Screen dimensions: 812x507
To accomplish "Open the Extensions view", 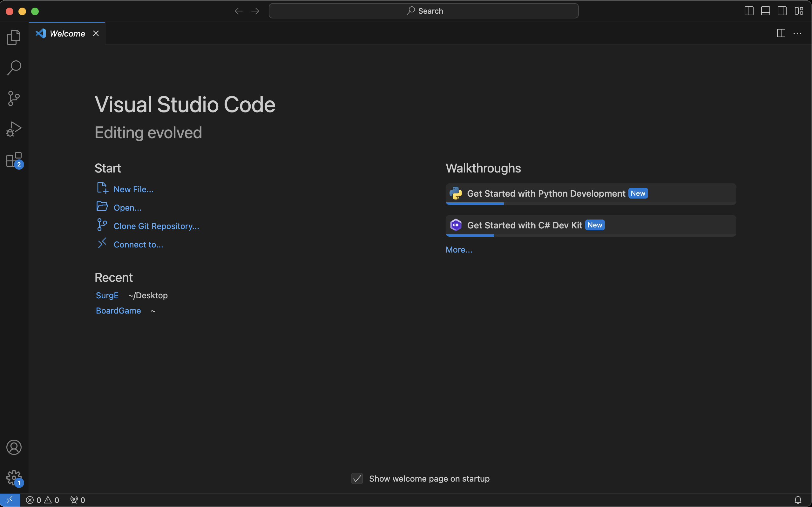I will 14,159.
